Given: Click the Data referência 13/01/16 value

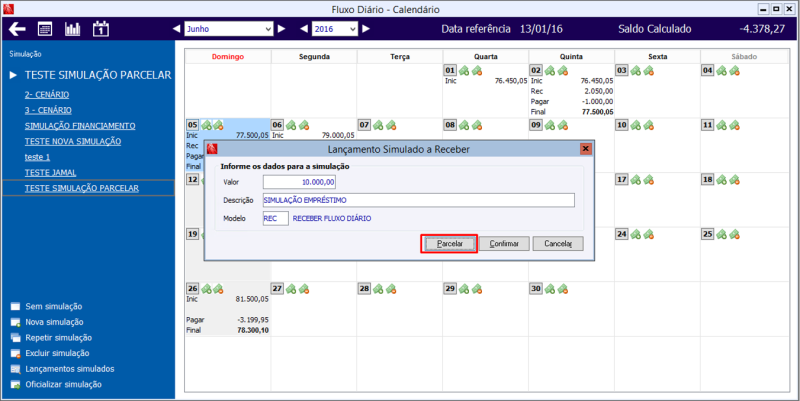Looking at the screenshot, I should (541, 29).
